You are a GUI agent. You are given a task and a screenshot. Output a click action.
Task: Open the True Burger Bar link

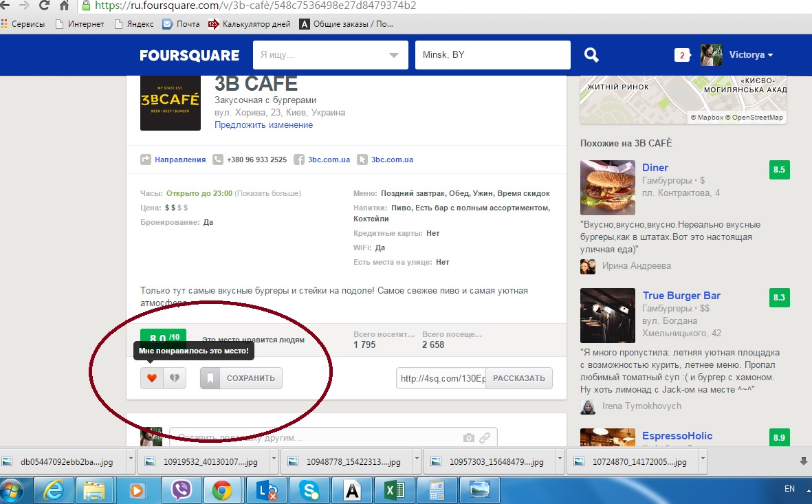(x=681, y=296)
